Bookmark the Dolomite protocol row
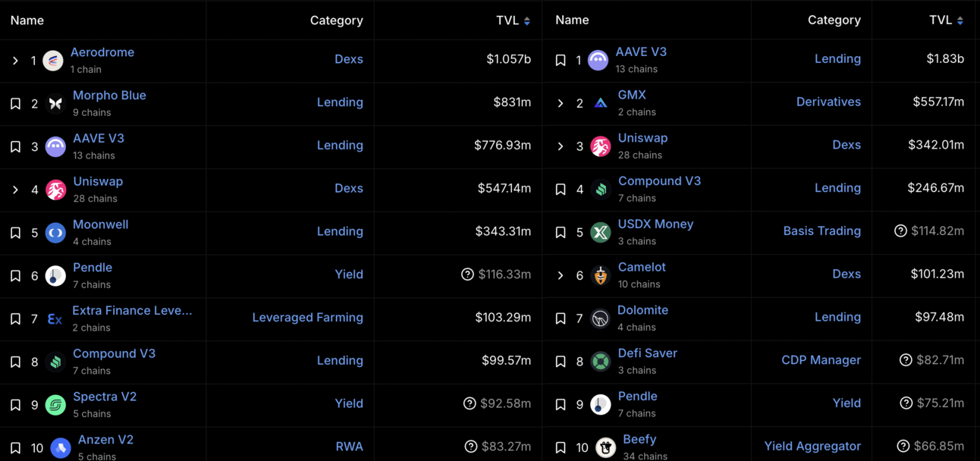This screenshot has height=461, width=980. point(561,318)
